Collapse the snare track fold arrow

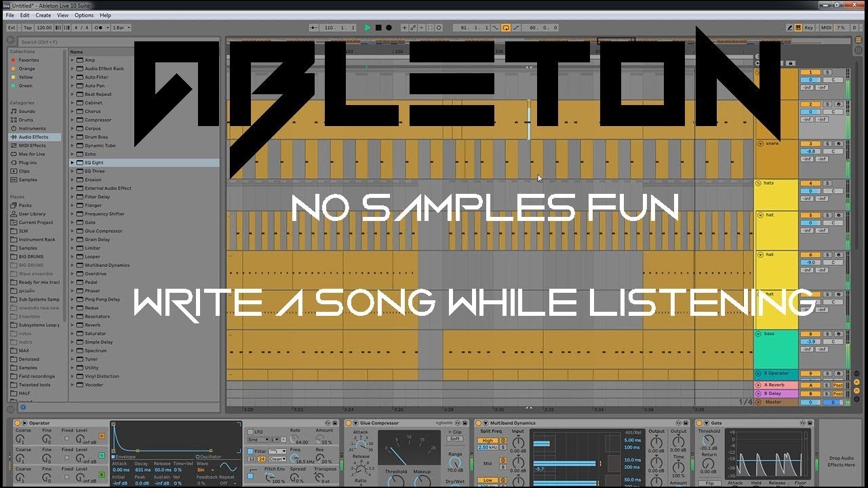(759, 144)
